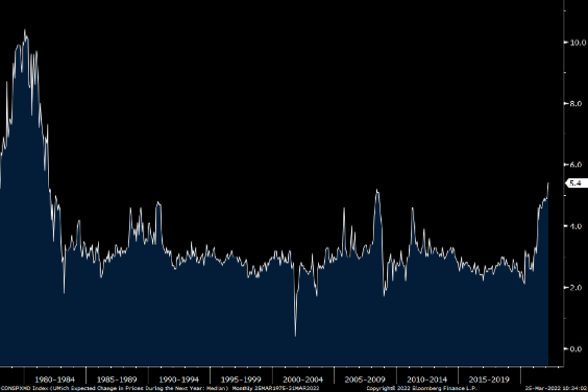Click the Bloomberg Finance copyright notice
This screenshot has width=588, height=392.
pyautogui.click(x=421, y=388)
